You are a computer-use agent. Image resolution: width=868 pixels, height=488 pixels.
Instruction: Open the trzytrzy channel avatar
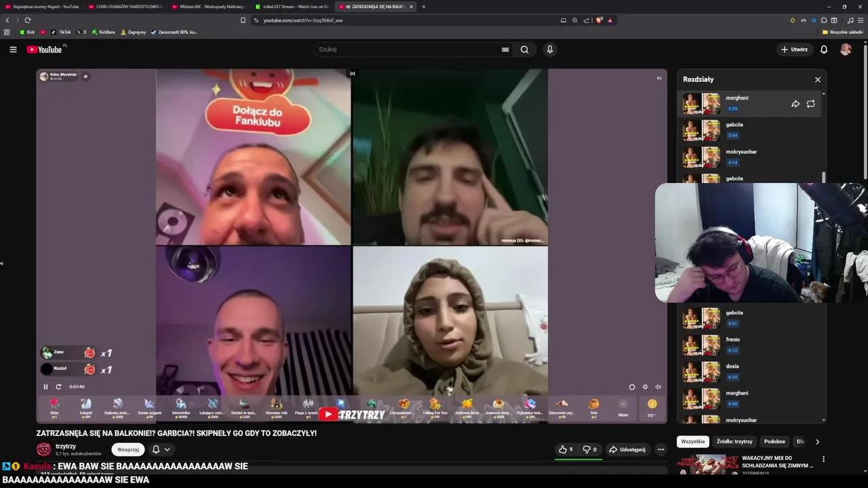(x=44, y=449)
